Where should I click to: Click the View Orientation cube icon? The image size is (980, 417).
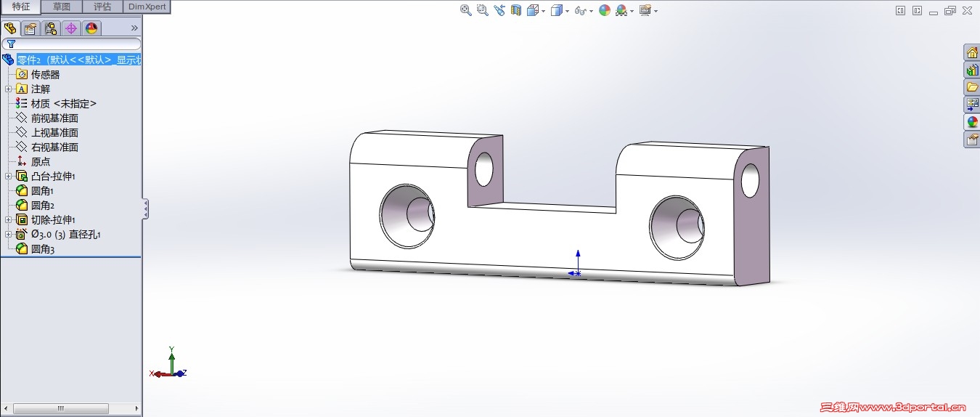(x=533, y=10)
